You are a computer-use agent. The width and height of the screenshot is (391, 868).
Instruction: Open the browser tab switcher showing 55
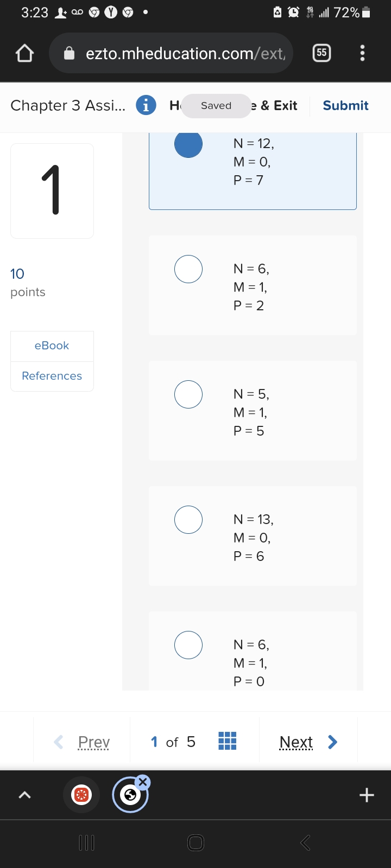point(321,53)
